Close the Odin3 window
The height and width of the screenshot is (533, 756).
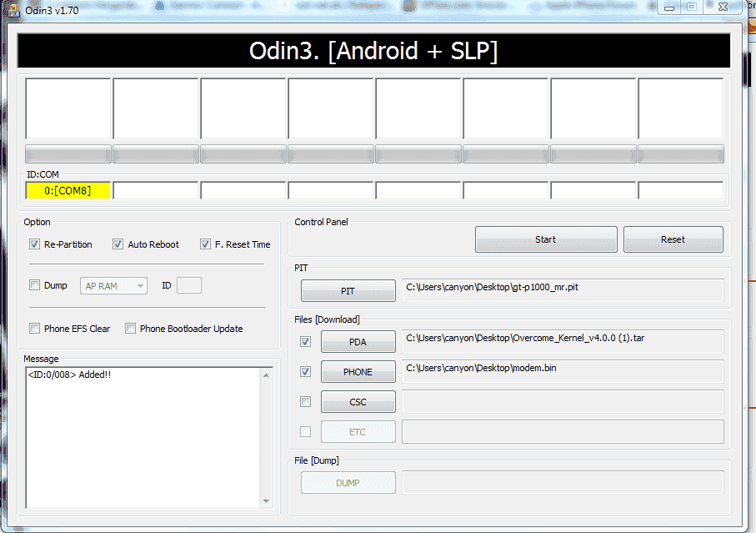[x=723, y=8]
